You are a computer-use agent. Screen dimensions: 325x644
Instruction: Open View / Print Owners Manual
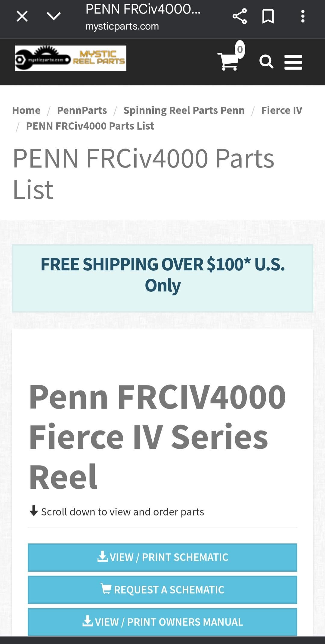click(162, 622)
